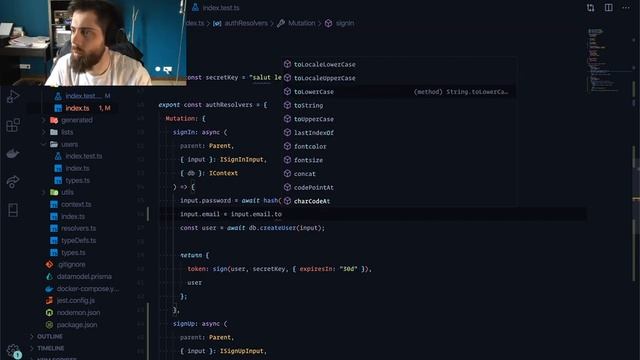Open source control changes icon at the top right
The width and height of the screenshot is (640, 360).
(590, 8)
